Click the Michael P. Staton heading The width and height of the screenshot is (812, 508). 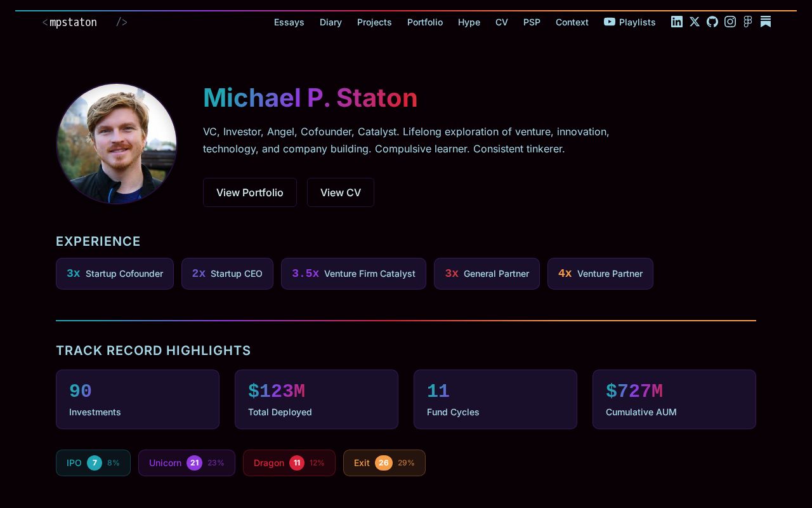[310, 98]
